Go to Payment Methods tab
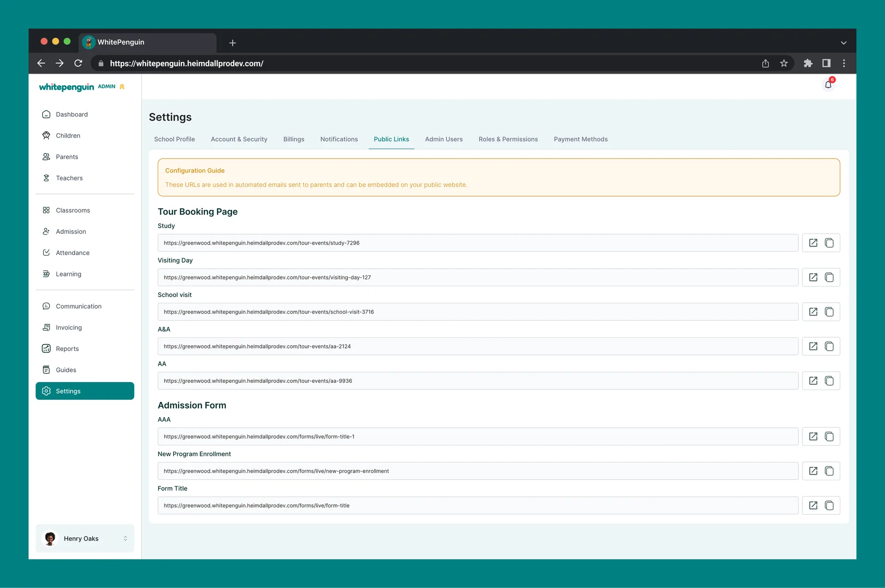Screen dimensions: 885x588 (x=580, y=139)
